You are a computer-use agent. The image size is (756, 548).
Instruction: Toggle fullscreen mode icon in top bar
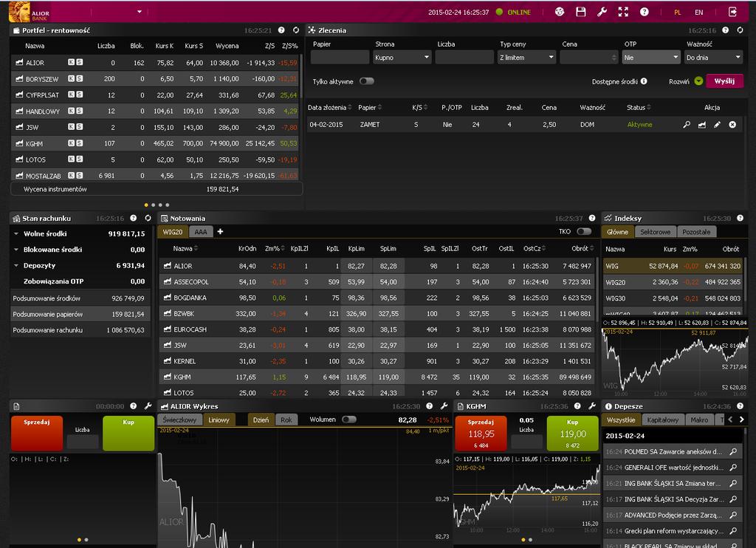(623, 12)
